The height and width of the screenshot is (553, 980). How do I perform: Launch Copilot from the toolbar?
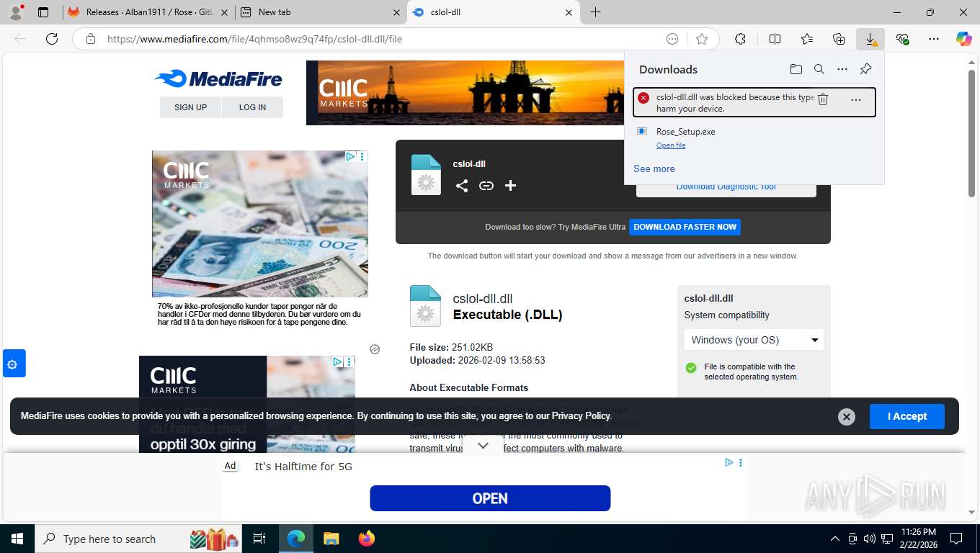[963, 39]
